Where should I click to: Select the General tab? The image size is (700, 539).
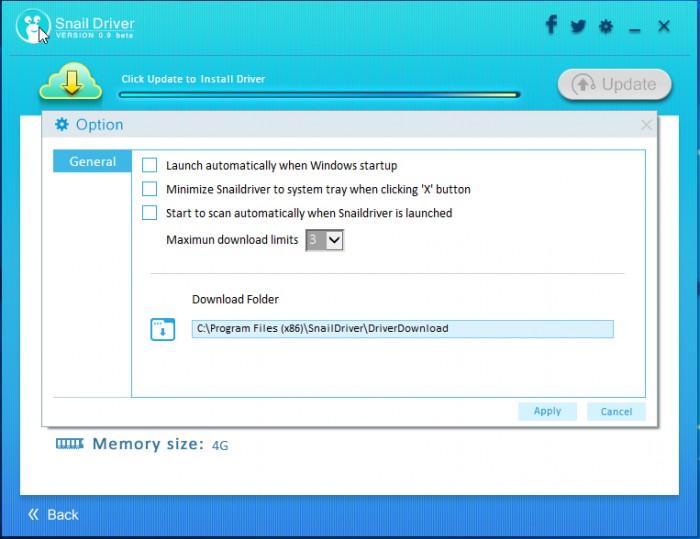tap(92, 161)
